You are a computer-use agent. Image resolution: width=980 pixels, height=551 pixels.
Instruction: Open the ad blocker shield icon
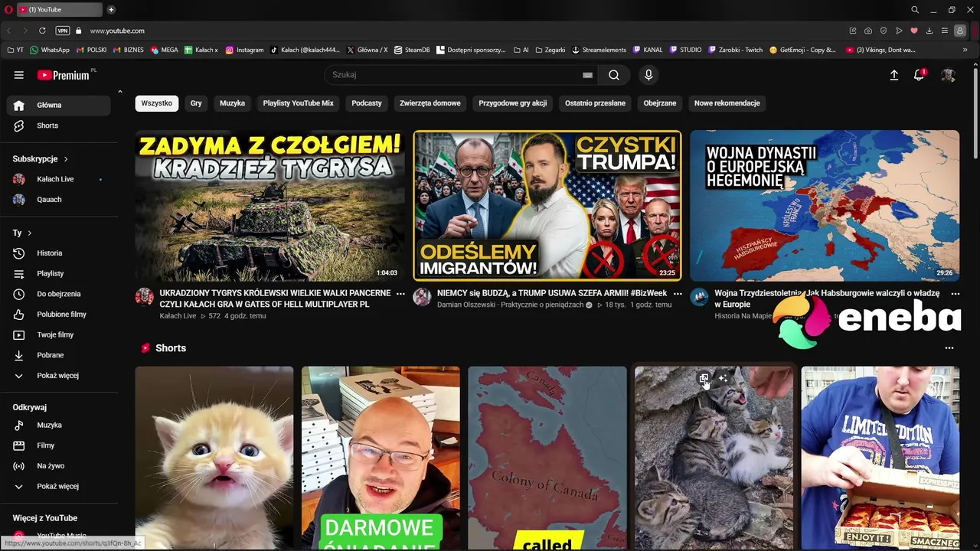point(884,31)
